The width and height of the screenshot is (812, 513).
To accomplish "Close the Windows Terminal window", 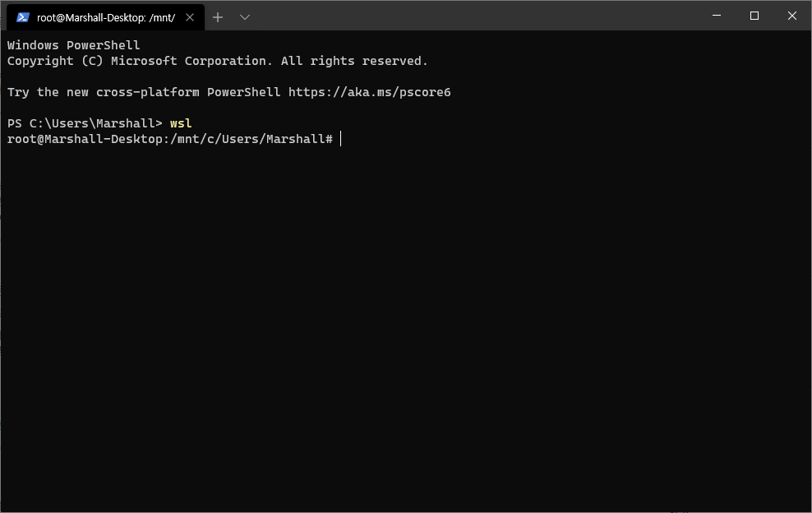I will 792,16.
